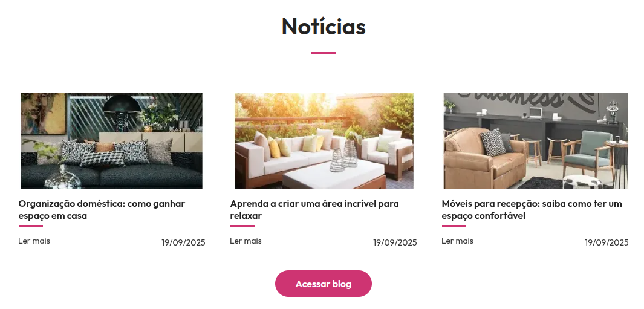
Task: Click 'Organização doméstica: como ganhar espaço' headline
Action: point(102,210)
